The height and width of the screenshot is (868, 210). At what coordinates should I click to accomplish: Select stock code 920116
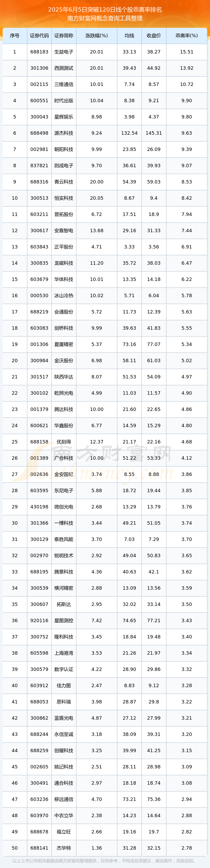click(39, 621)
